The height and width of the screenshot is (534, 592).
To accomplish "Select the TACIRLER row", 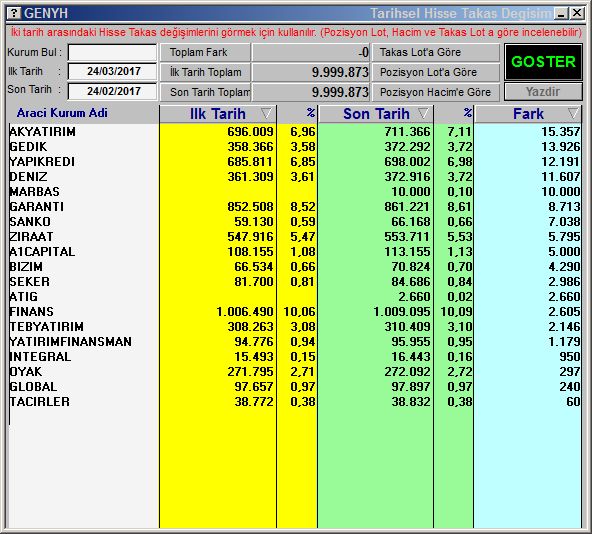I will [x=295, y=401].
